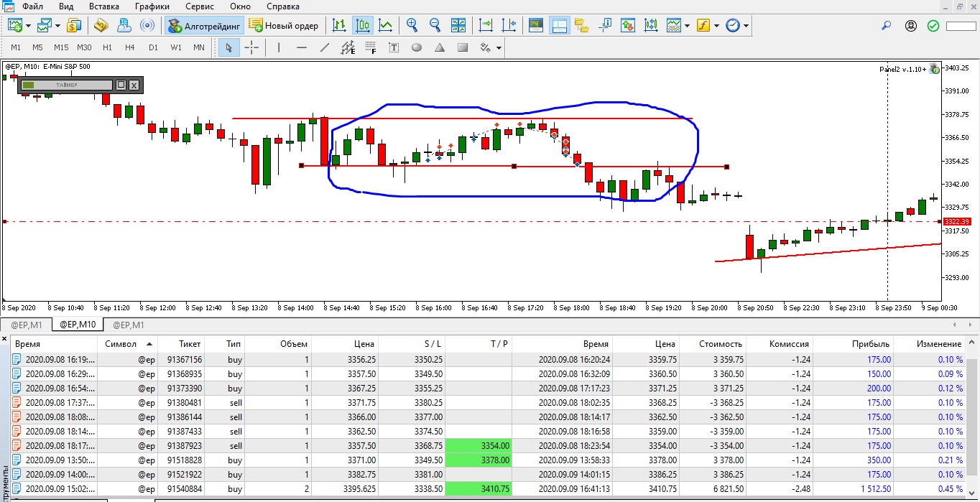Expand the indicators dropdown arrow

(x=687, y=26)
